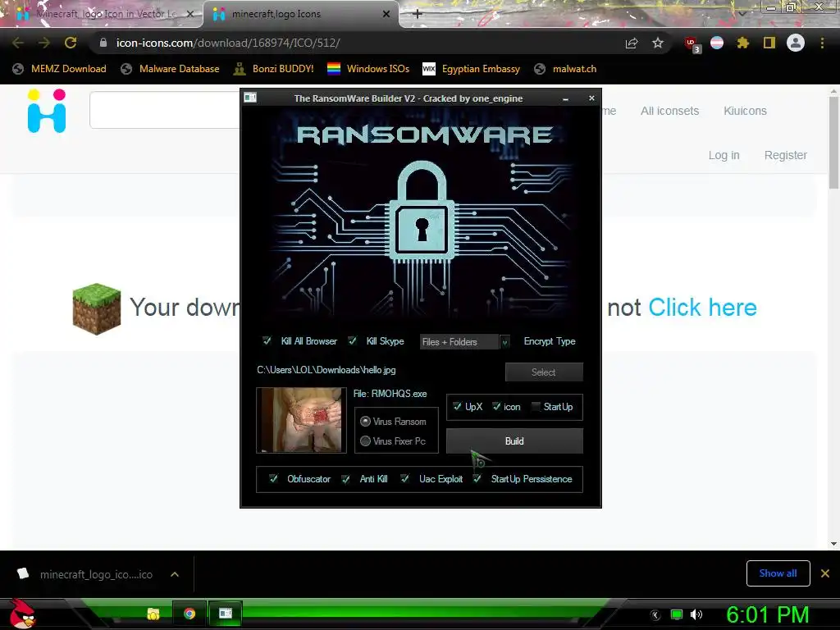The image size is (840, 630).
Task: Open the Malware Database bookmark
Action: [x=170, y=69]
